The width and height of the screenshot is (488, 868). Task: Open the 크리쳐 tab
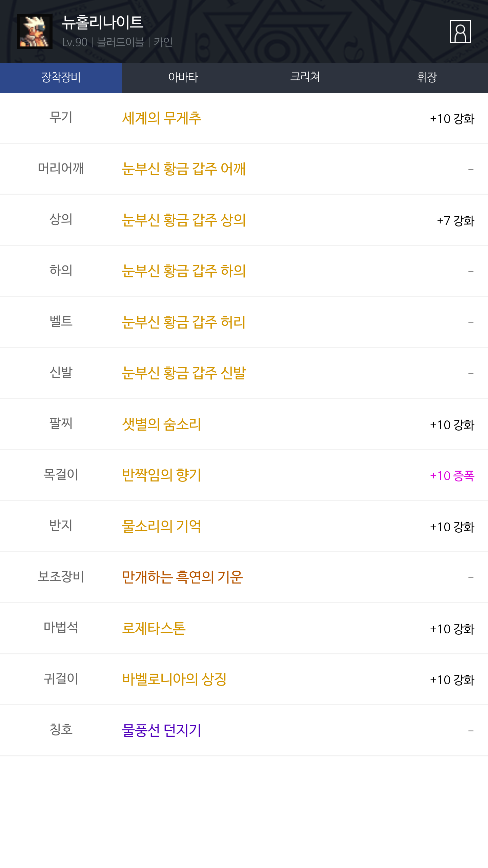[x=305, y=78]
